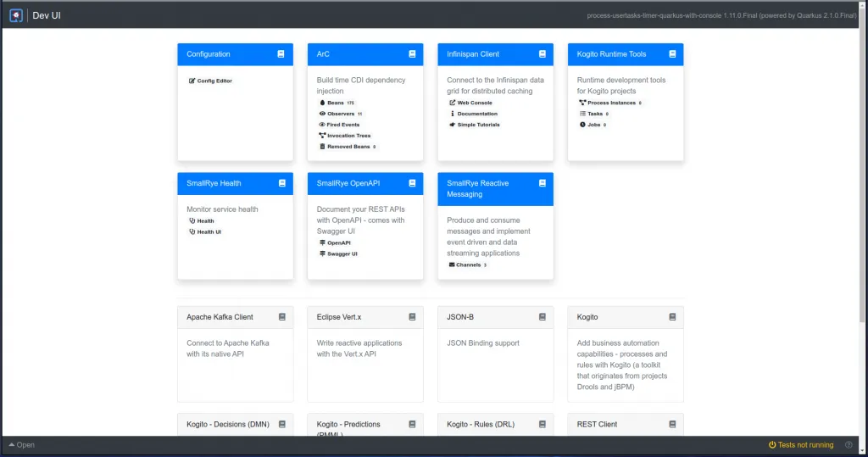Open Jobs in Kogito Runtime Tools
868x457 pixels.
(x=593, y=125)
